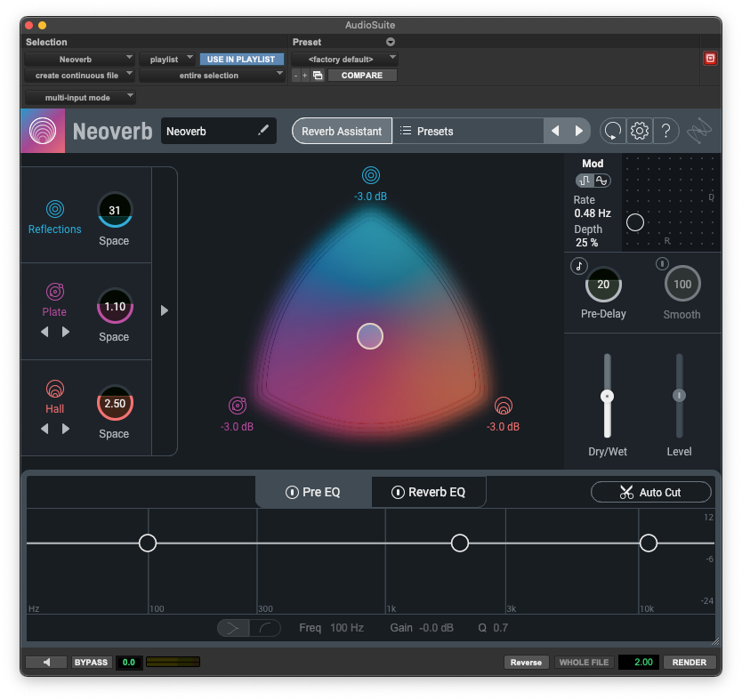This screenshot has width=742, height=700.
Task: Toggle the Pre EQ power button
Action: (292, 492)
